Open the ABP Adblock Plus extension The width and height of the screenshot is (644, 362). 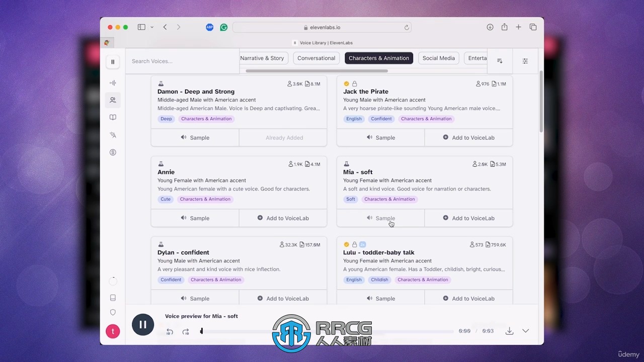tap(210, 27)
